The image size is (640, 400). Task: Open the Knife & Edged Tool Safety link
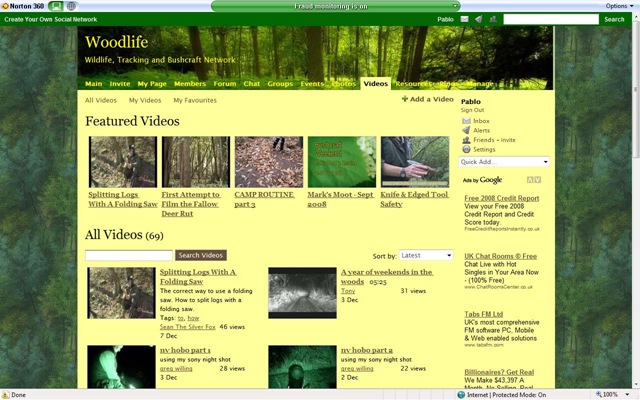414,199
